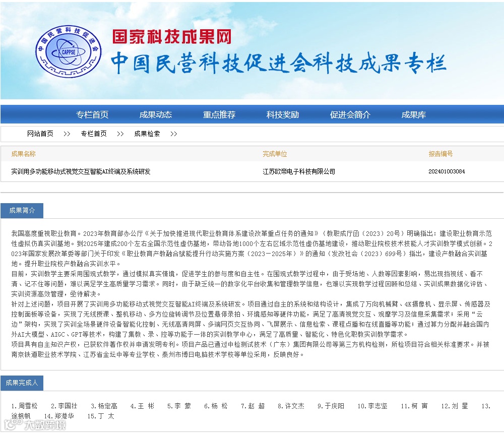
Task: Click the CAPPSE circular logo
Action: (x=68, y=51)
